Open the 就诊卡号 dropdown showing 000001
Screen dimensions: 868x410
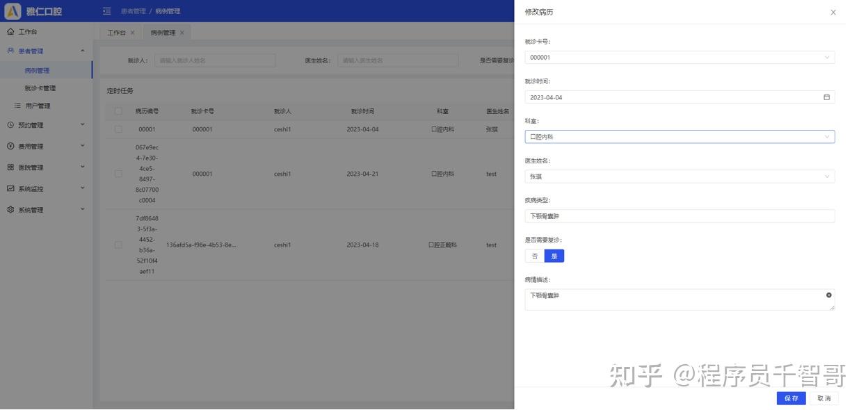680,58
